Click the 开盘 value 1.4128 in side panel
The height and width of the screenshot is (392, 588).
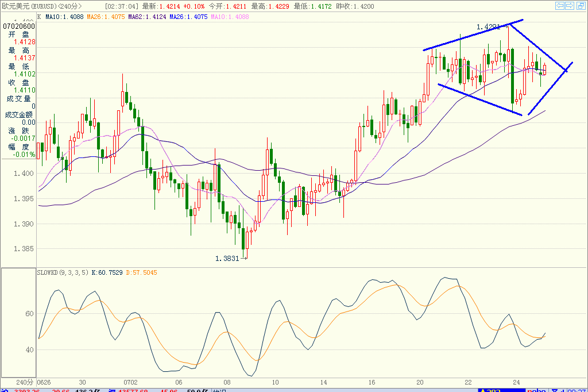pos(25,42)
